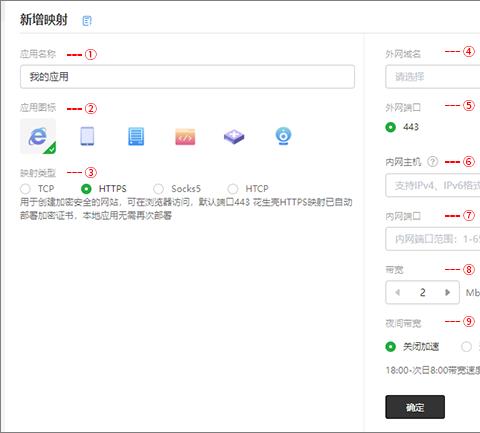Viewport: 480px width, 433px height.
Task: Focus the 内网端口 range input field
Action: pyautogui.click(x=433, y=239)
